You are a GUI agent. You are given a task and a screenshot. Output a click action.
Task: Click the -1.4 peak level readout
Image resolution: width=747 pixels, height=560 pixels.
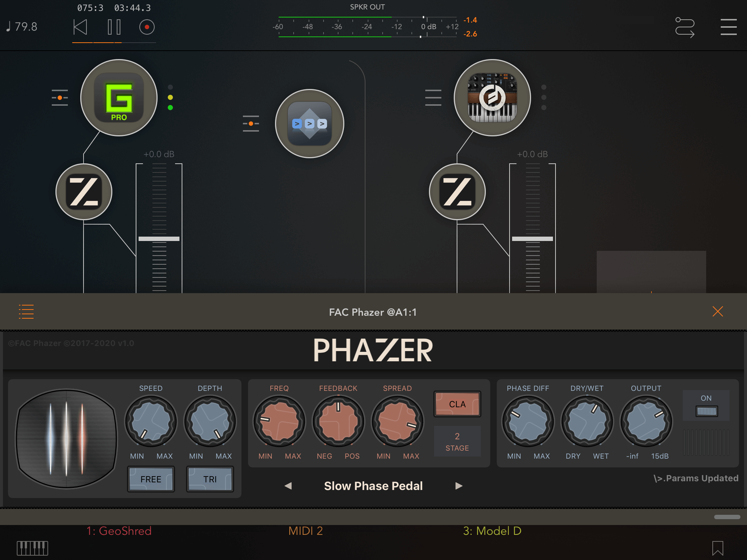click(470, 20)
